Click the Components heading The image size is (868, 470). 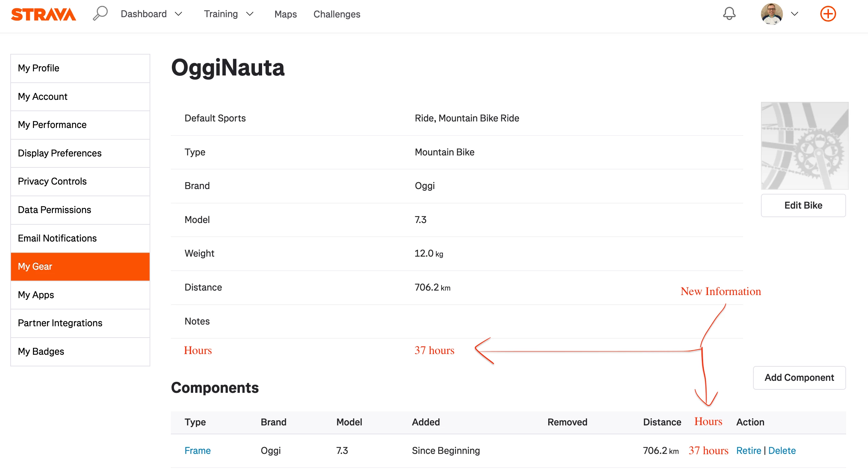tap(215, 388)
